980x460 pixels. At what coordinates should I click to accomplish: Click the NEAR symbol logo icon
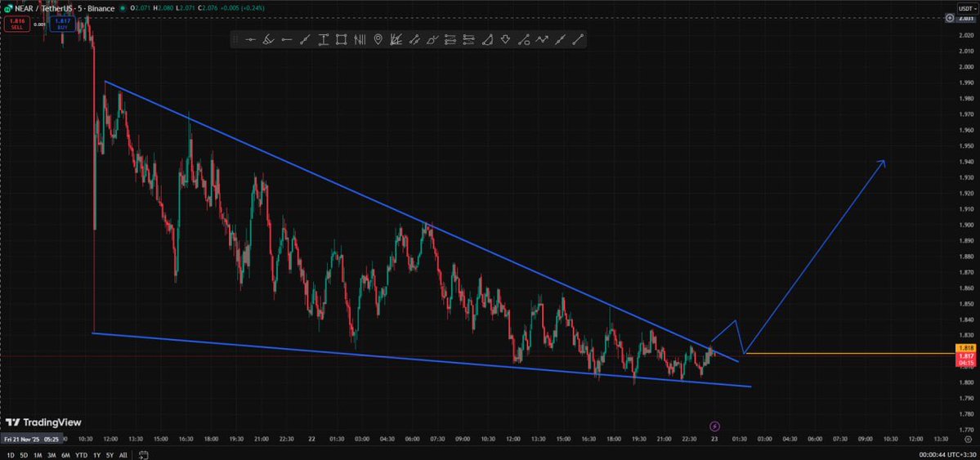tap(8, 9)
